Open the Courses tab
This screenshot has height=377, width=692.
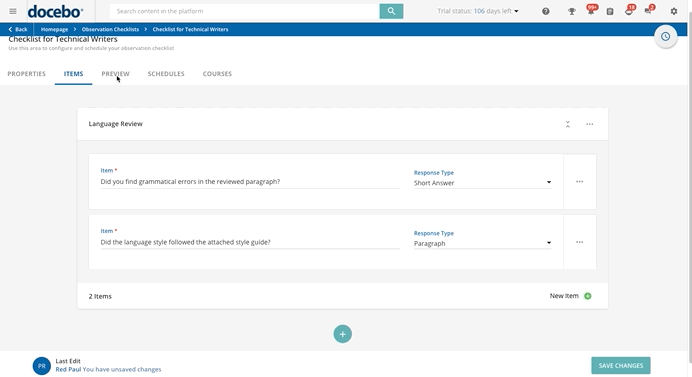point(217,74)
